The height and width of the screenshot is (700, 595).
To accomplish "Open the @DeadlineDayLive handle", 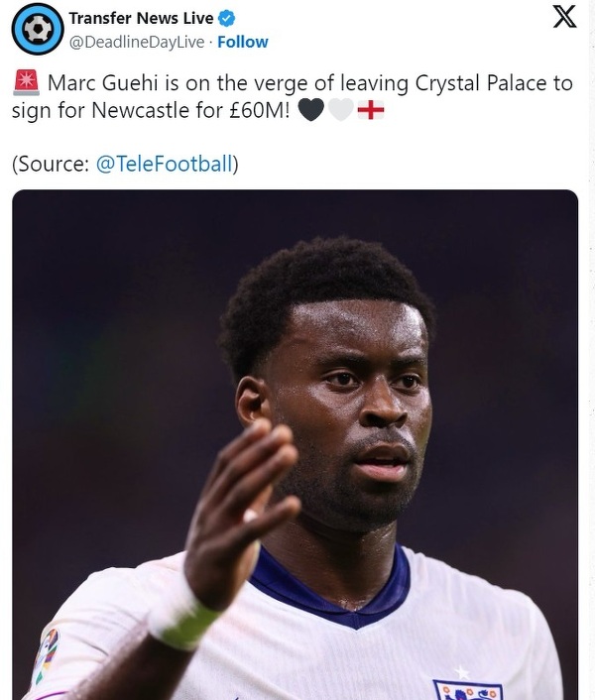I will pyautogui.click(x=138, y=42).
